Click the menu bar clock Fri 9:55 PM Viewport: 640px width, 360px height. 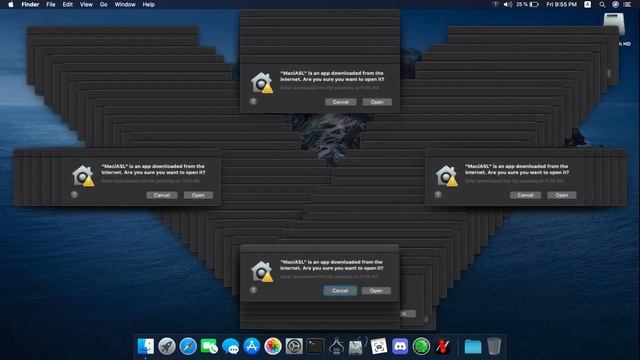coord(561,4)
